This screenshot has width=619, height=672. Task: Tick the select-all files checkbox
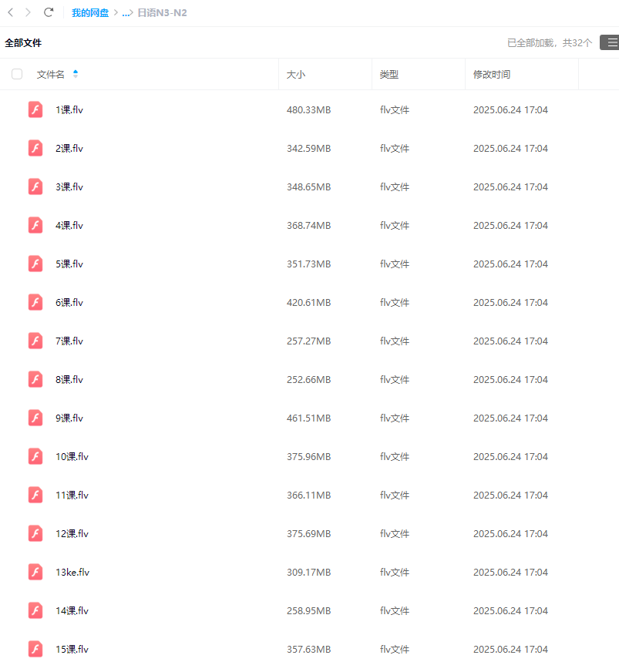(17, 74)
